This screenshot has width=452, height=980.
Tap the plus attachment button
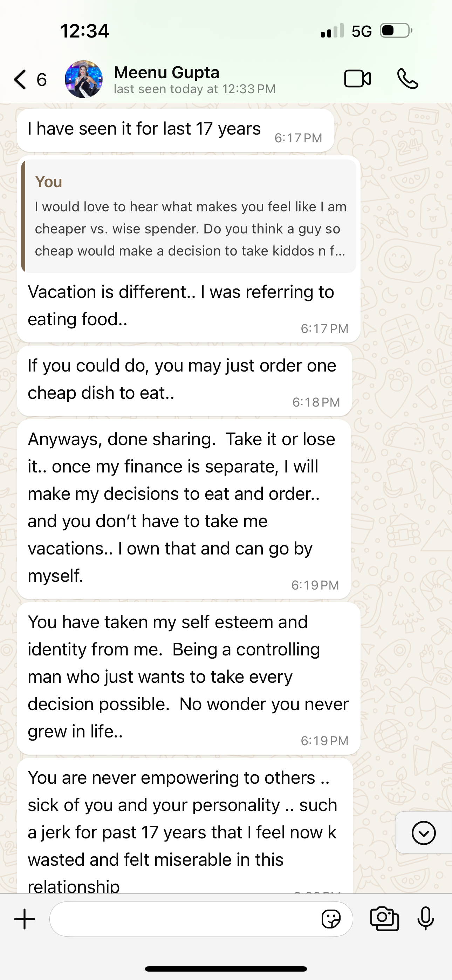point(25,919)
